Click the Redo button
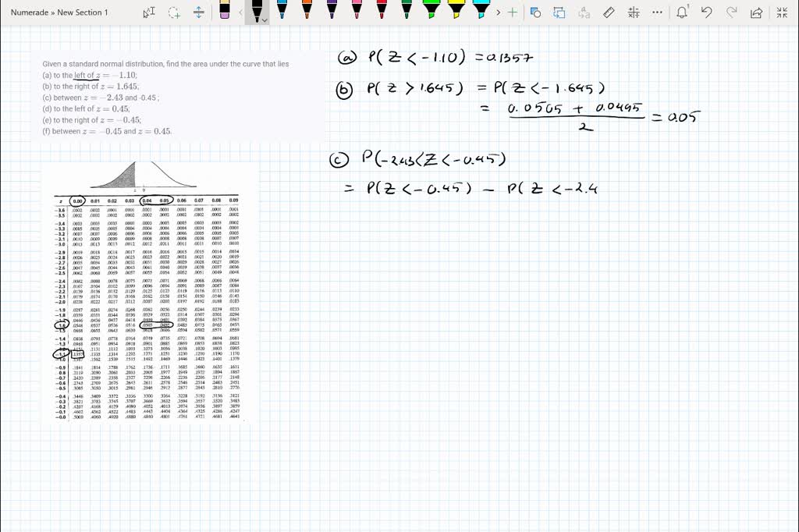Screen dimensions: 799x532 tap(730, 12)
